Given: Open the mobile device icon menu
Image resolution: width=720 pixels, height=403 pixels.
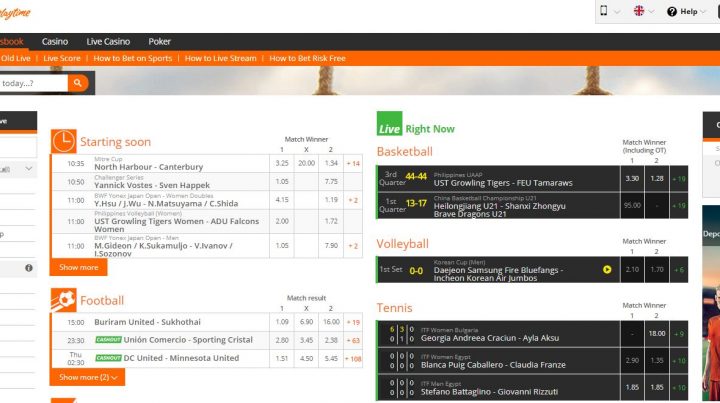Looking at the screenshot, I should click(x=603, y=11).
